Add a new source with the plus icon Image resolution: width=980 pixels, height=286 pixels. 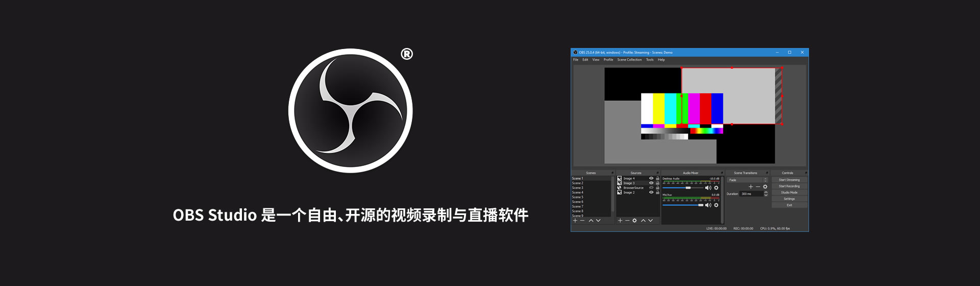point(620,221)
